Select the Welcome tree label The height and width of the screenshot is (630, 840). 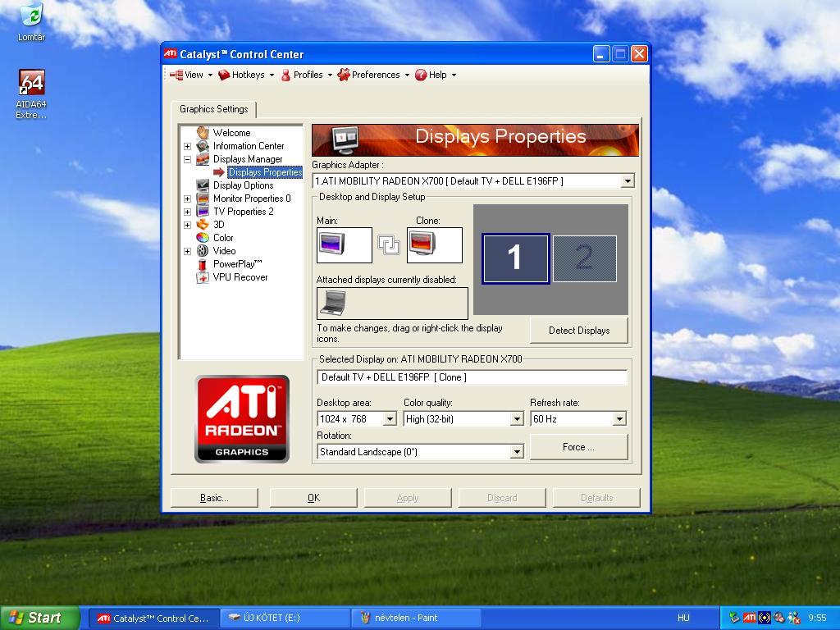pos(231,132)
